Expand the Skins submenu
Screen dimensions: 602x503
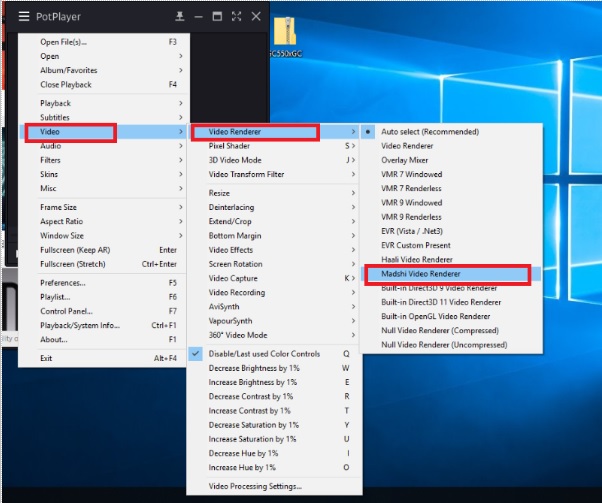(104, 174)
